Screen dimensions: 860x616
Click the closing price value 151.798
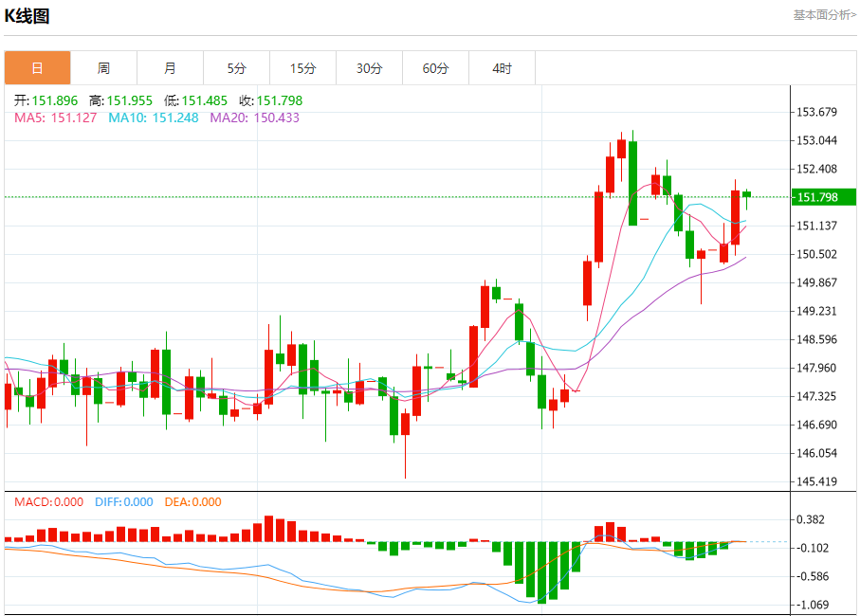280,100
